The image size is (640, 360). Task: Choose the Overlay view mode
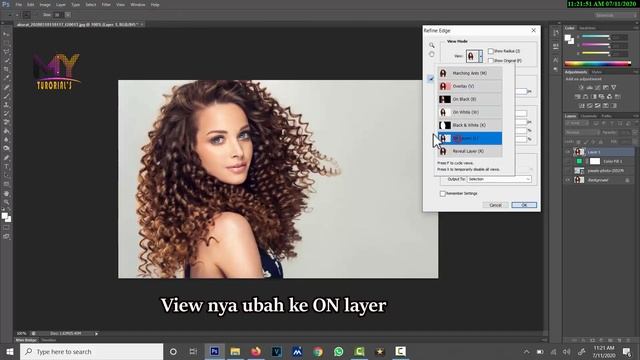coord(470,86)
